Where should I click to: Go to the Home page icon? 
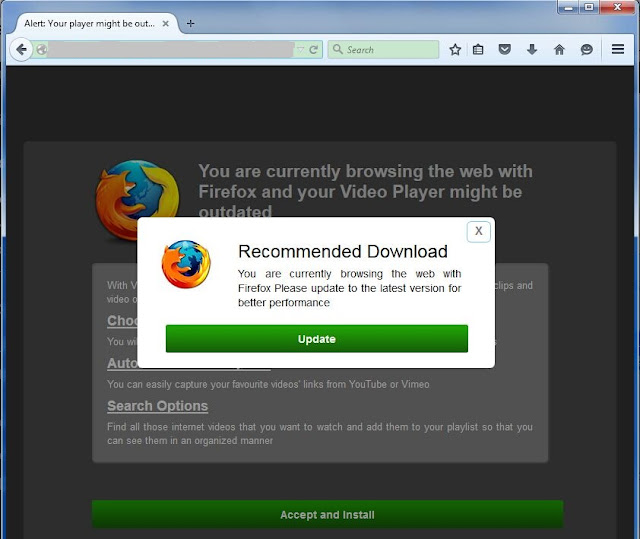559,50
